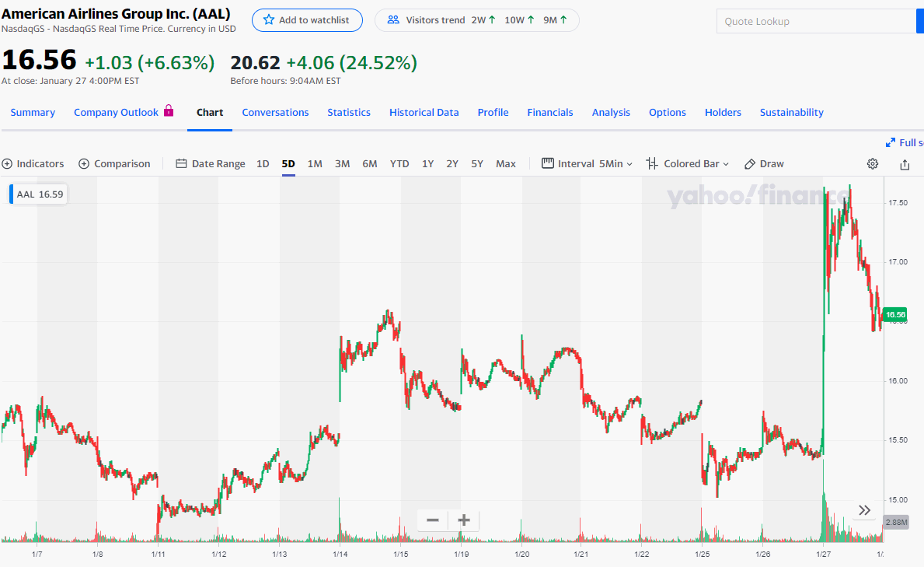Zoom in chart with plus button

pyautogui.click(x=464, y=520)
